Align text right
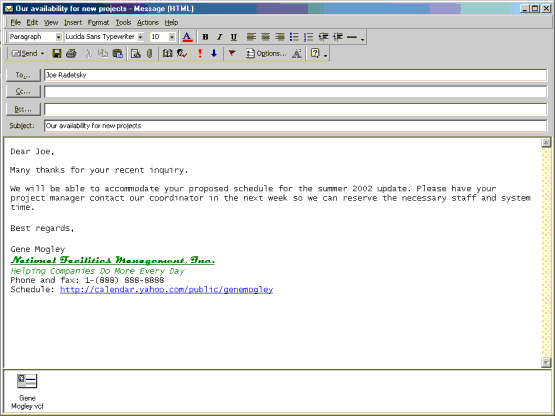Screen dimensions: 555x416 click(x=280, y=37)
